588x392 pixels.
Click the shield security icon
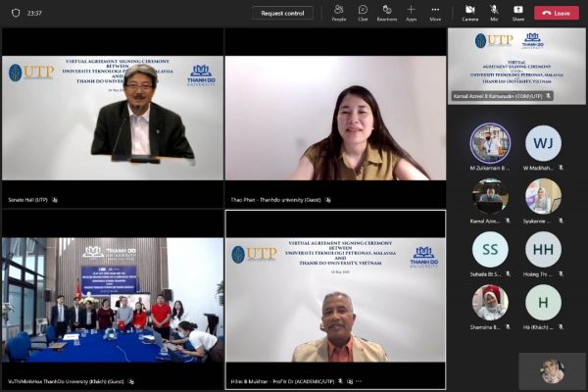pos(15,13)
